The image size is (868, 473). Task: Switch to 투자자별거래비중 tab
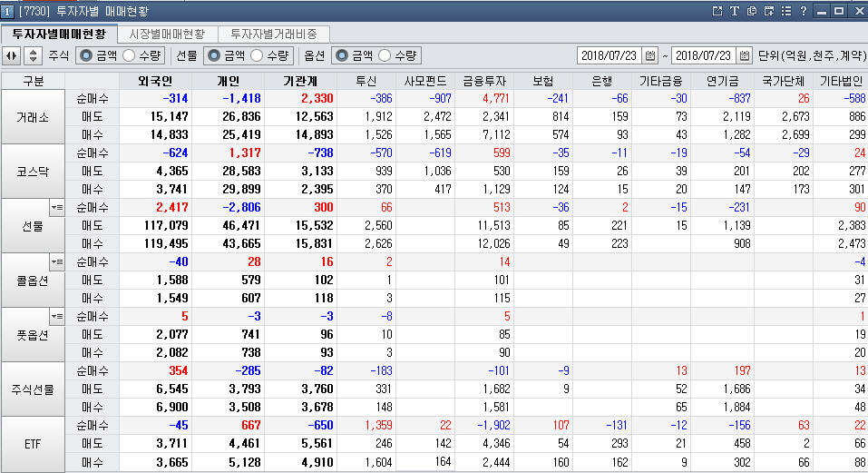pyautogui.click(x=273, y=34)
